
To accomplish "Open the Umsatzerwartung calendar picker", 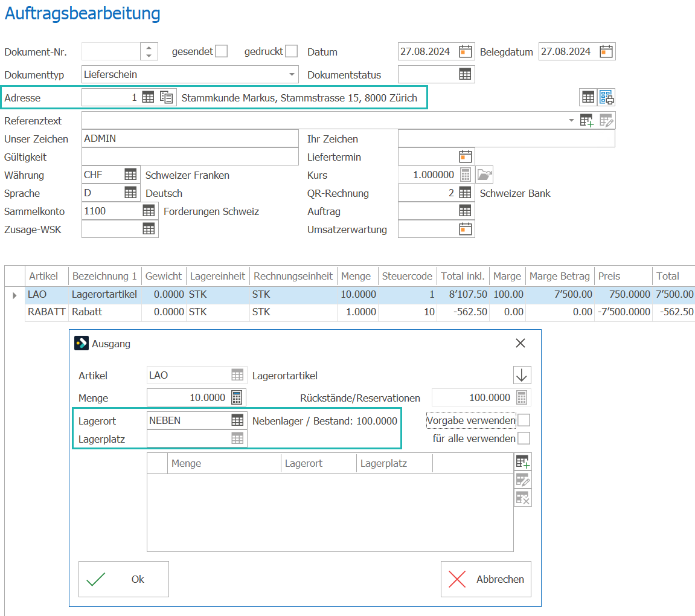I will coord(465,229).
